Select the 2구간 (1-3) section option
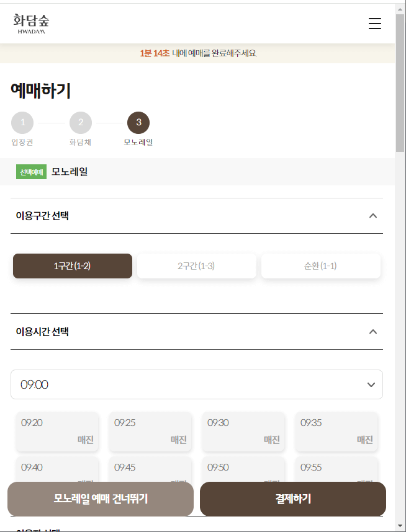The width and height of the screenshot is (406, 532). click(196, 265)
